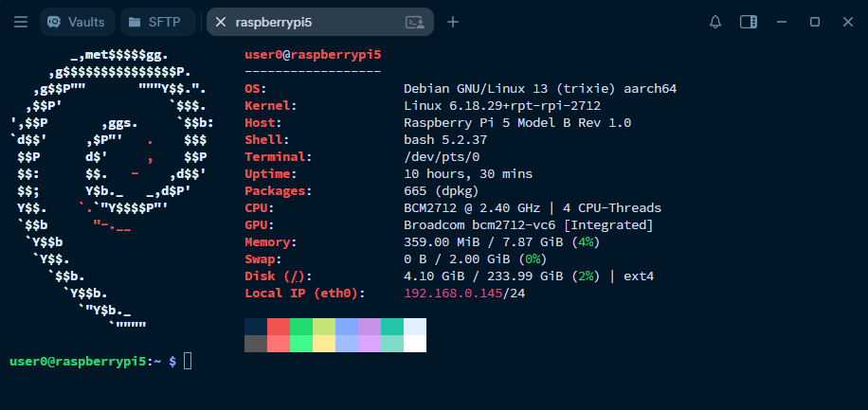
Task: Switch to the SFTP tab
Action: 158,22
